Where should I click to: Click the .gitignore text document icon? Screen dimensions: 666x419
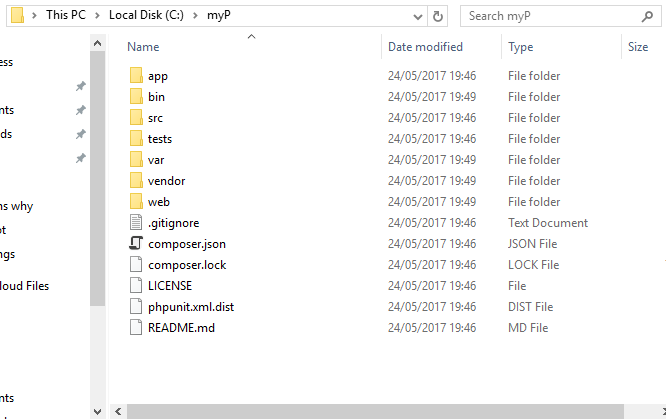[x=136, y=223]
